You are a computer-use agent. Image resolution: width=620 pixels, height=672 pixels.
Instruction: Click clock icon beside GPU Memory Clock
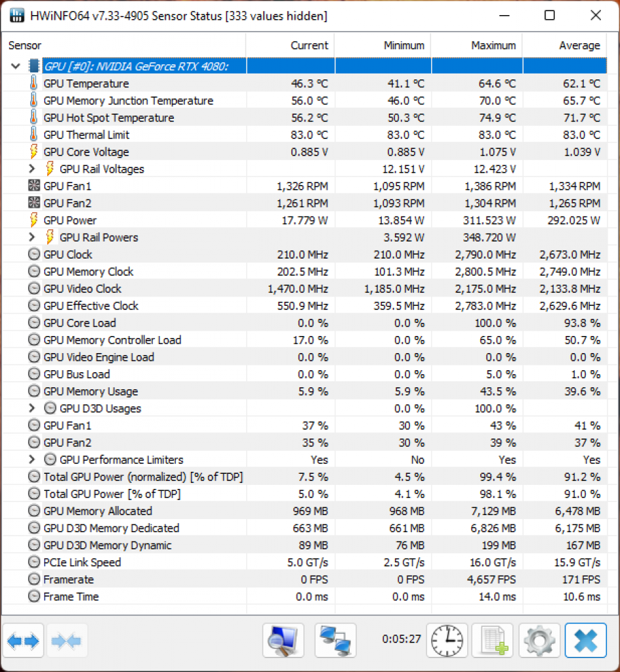click(34, 271)
